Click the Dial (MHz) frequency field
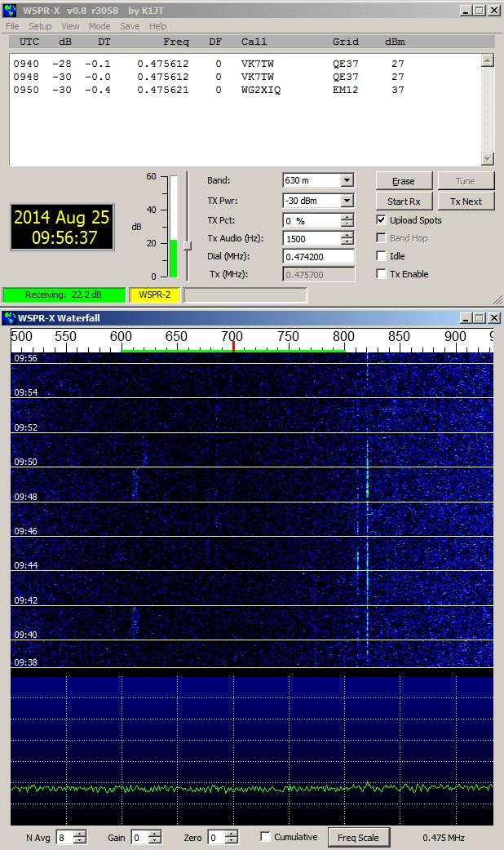The image size is (504, 850). pos(318,256)
